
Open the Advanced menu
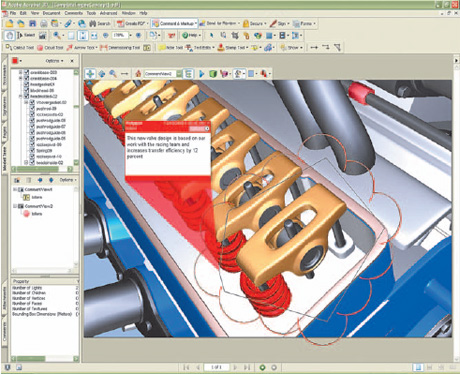click(108, 13)
